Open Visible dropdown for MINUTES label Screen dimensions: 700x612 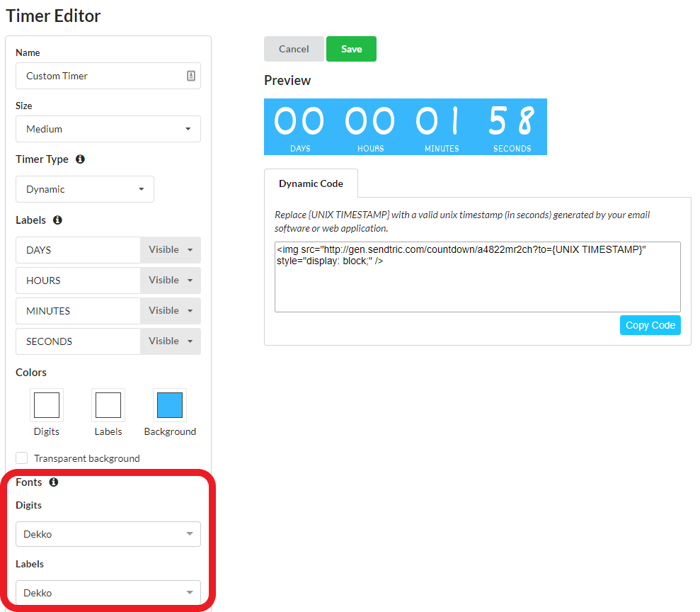pyautogui.click(x=170, y=311)
